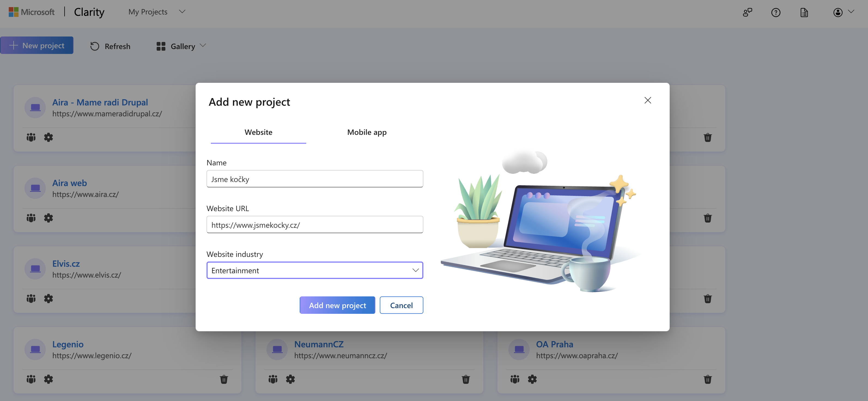Open the help question mark icon
The image size is (868, 401).
pos(776,13)
